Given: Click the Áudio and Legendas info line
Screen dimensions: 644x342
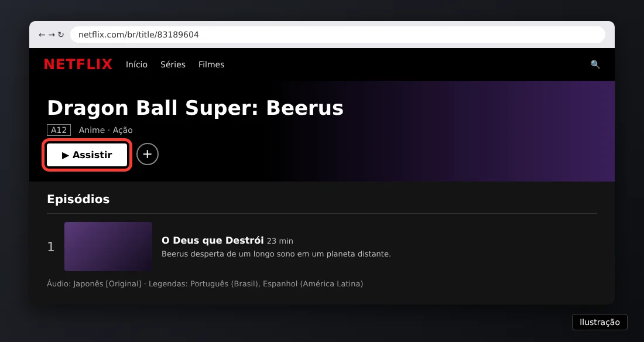Looking at the screenshot, I should pyautogui.click(x=205, y=283).
